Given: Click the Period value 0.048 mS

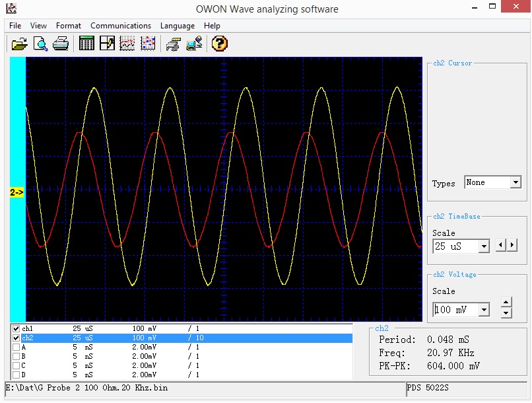Looking at the screenshot, I should pos(448,340).
